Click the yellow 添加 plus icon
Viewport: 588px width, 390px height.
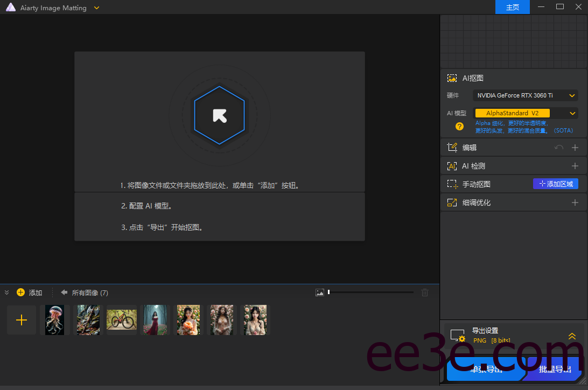pos(20,292)
